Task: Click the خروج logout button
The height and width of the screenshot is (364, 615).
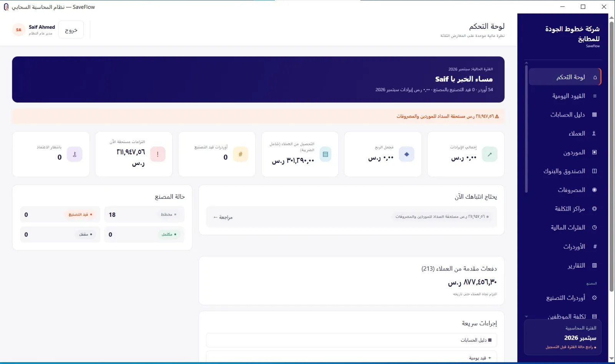Action: point(71,30)
